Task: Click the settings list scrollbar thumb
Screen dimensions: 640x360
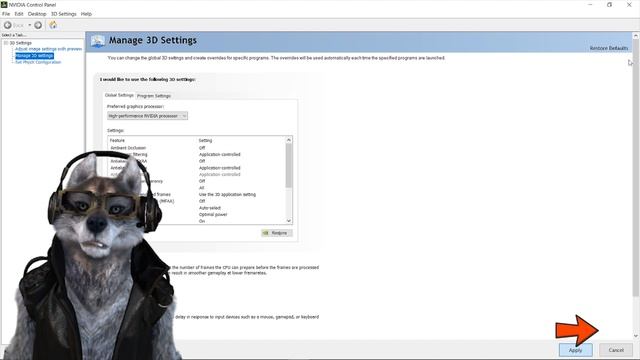Action: pos(289,165)
